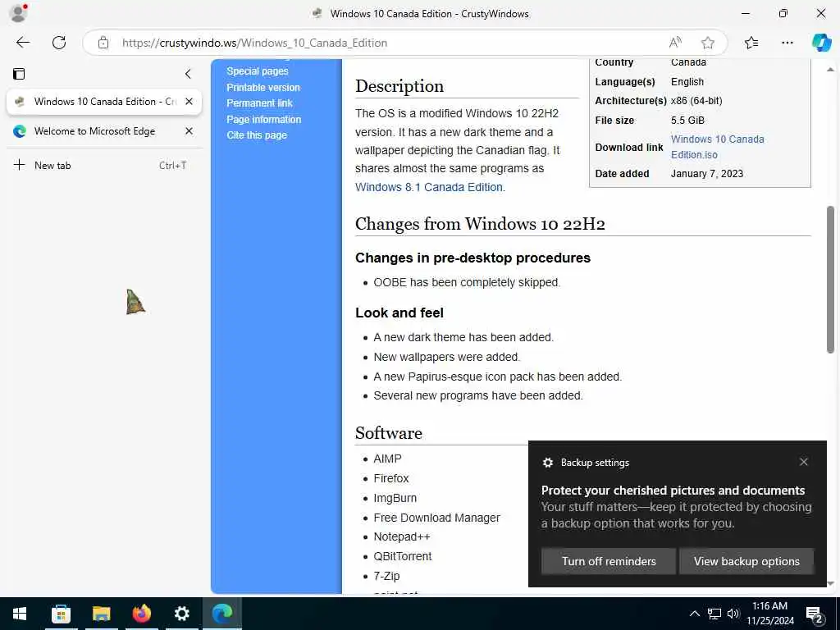The width and height of the screenshot is (840, 630).
Task: Add page to favorites star icon
Action: point(708,43)
